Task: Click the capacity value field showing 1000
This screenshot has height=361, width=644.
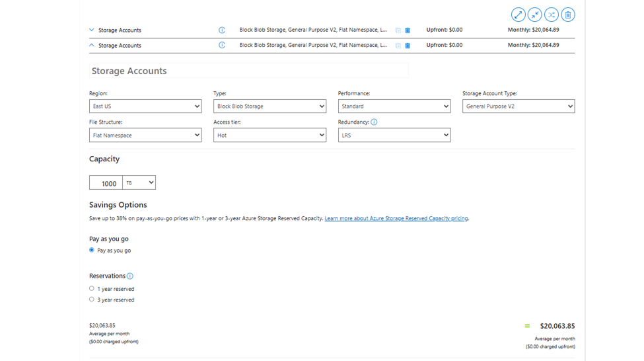Action: (106, 182)
